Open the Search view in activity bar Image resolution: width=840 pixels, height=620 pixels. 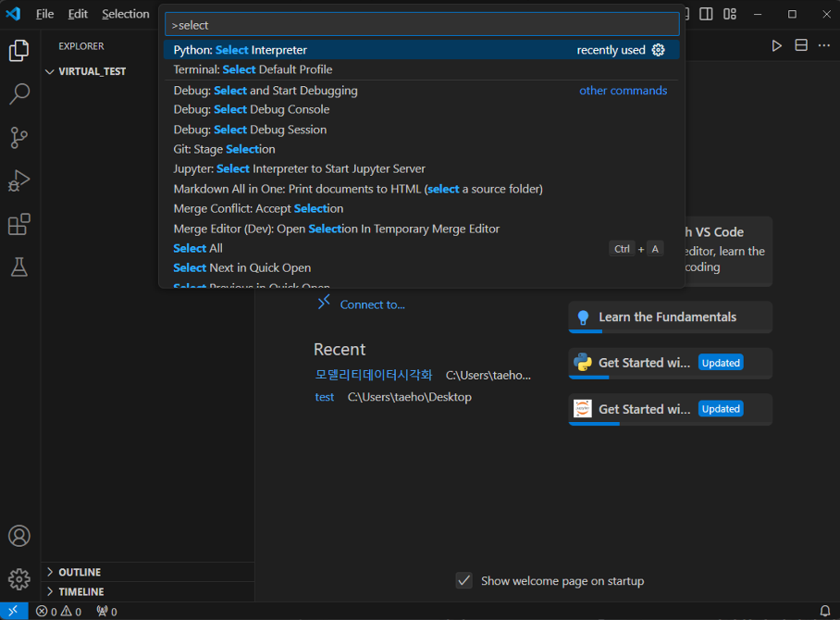coord(19,93)
